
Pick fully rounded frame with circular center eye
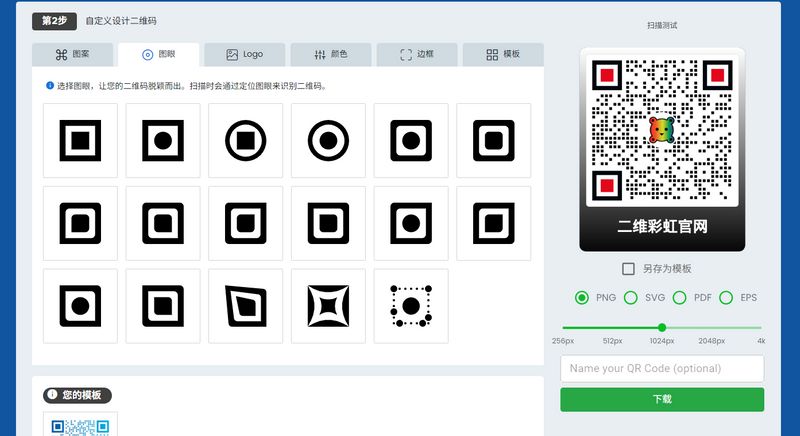point(411,140)
